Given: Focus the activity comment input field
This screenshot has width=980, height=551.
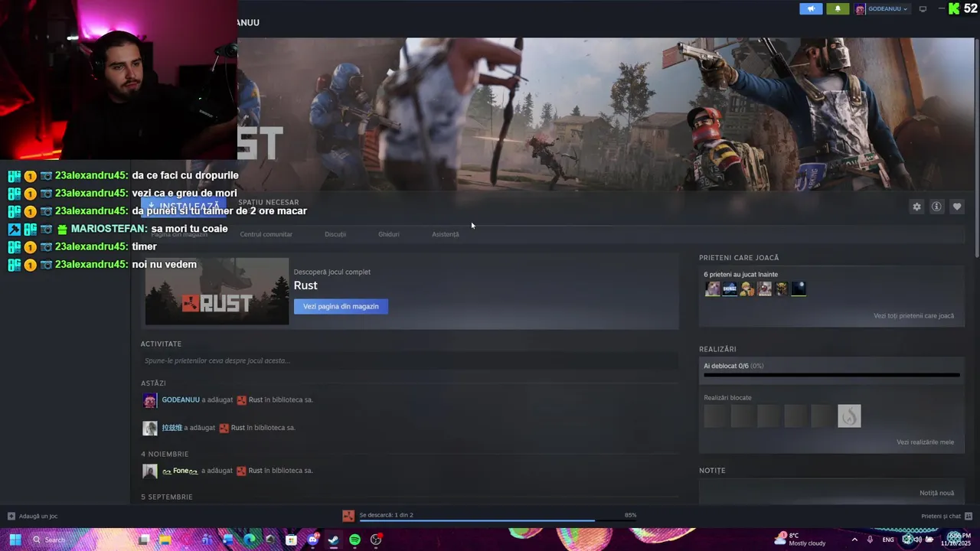Looking at the screenshot, I should tap(410, 360).
